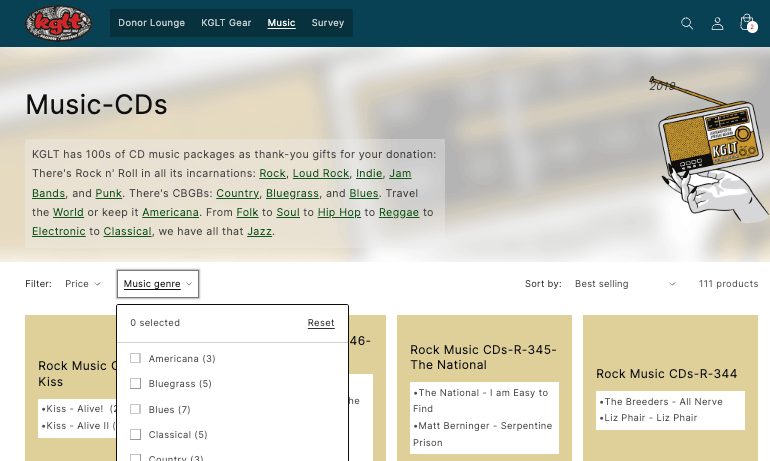Follow the Punk genre link
Viewport: 770px width, 461px height.
pyautogui.click(x=109, y=193)
